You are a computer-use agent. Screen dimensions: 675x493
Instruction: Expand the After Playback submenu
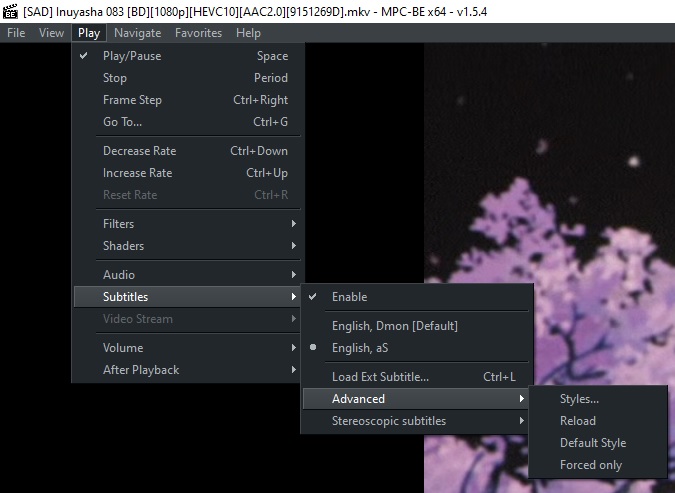[187, 370]
